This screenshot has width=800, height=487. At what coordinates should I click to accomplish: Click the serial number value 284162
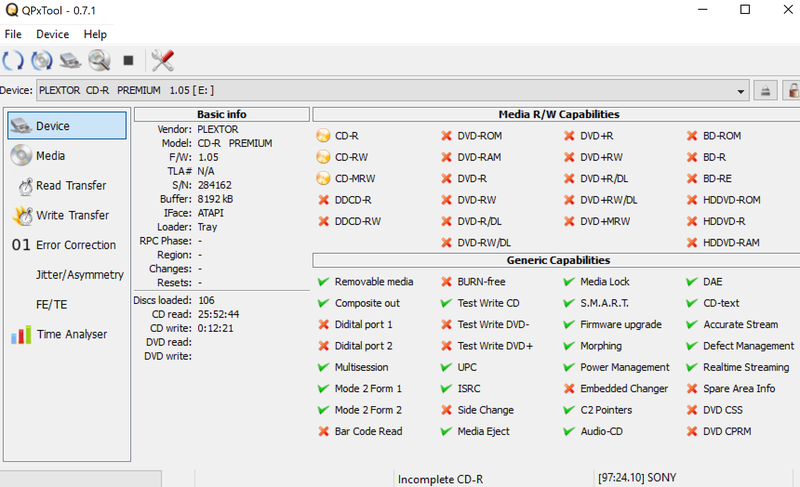point(214,185)
